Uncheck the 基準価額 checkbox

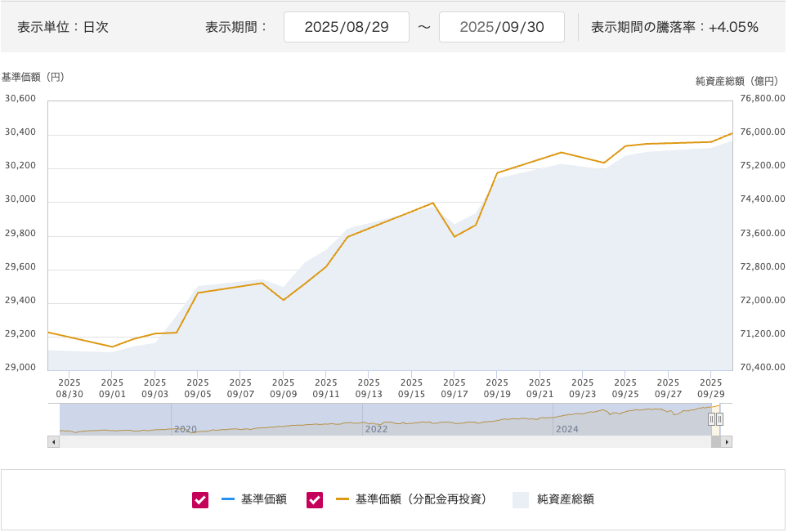tap(200, 500)
